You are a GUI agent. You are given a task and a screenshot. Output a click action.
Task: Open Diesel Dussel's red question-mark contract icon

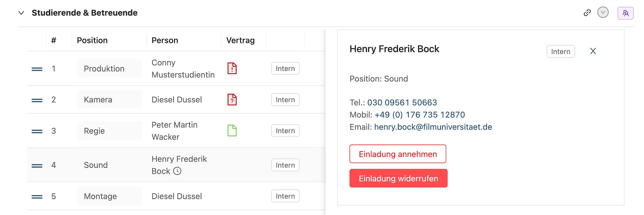coord(232,100)
